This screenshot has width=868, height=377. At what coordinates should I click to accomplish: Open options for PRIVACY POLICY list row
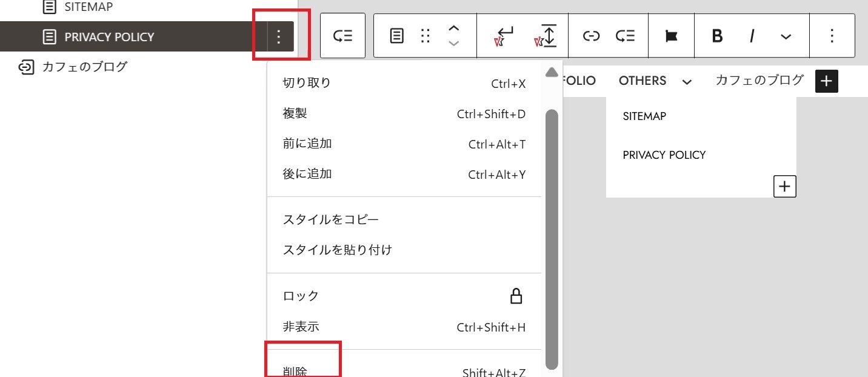tap(279, 37)
